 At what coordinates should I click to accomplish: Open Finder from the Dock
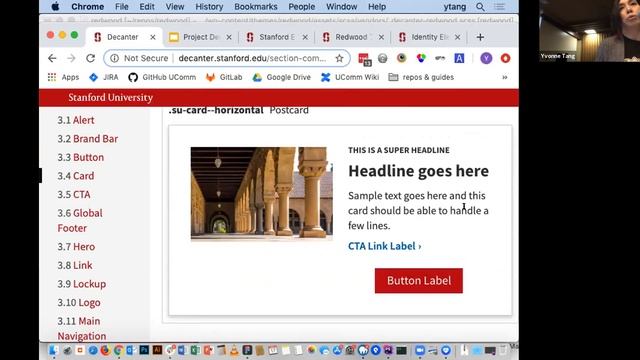point(53,350)
